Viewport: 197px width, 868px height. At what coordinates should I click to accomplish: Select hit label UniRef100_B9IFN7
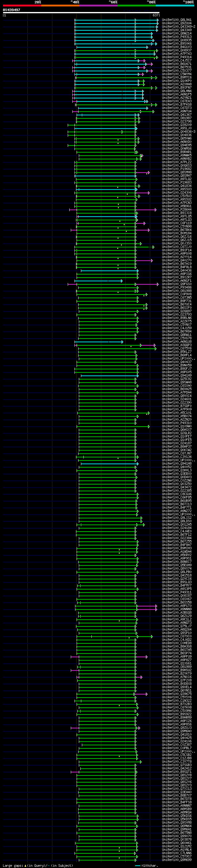click(177, 88)
